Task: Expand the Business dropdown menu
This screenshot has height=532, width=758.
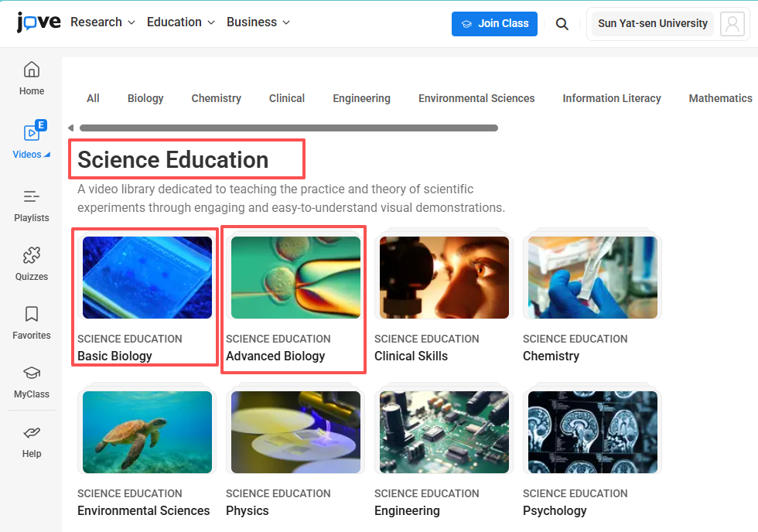Action: point(258,22)
